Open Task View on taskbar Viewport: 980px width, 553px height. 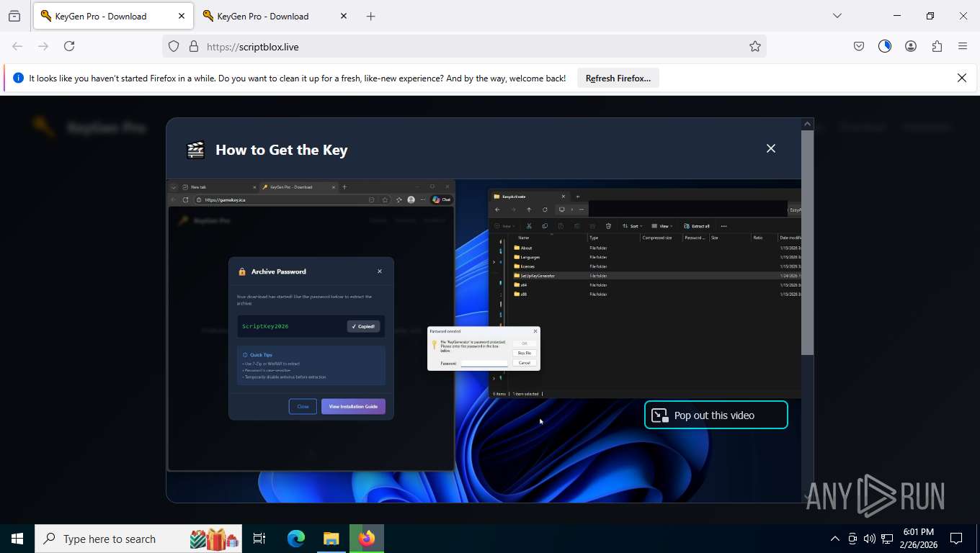click(x=259, y=539)
